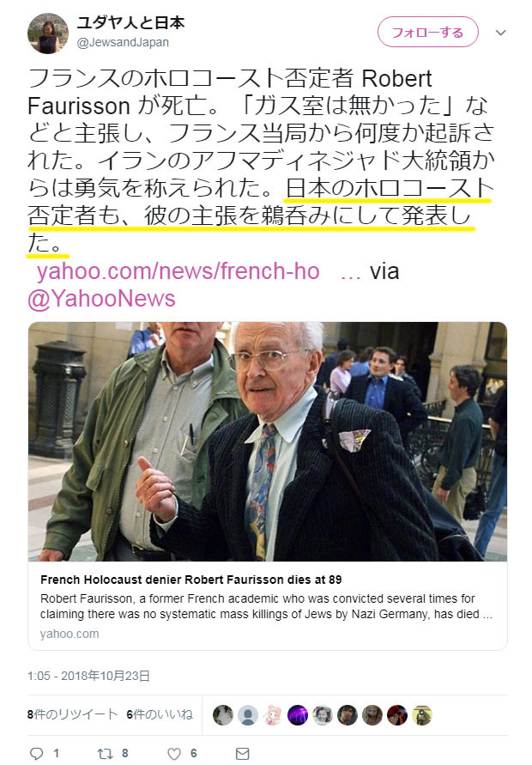Open article headline French Holocaust denier card
532x765 pixels.
click(191, 580)
